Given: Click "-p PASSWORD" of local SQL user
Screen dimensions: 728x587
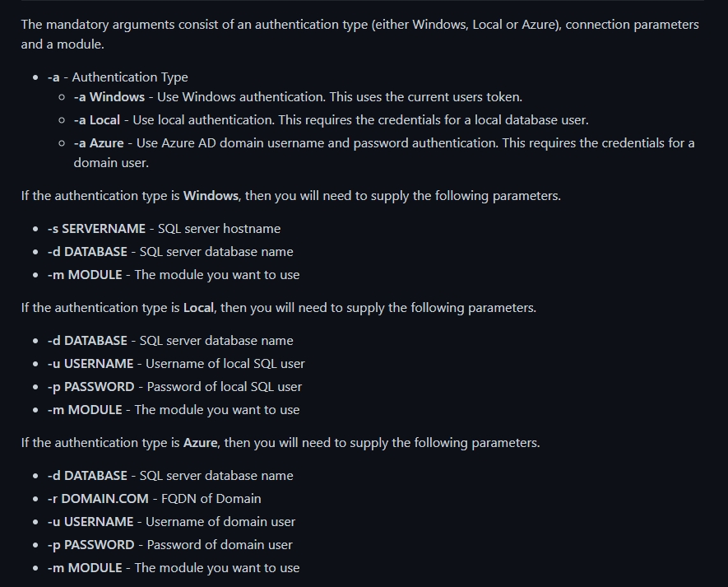Looking at the screenshot, I should click(90, 387).
